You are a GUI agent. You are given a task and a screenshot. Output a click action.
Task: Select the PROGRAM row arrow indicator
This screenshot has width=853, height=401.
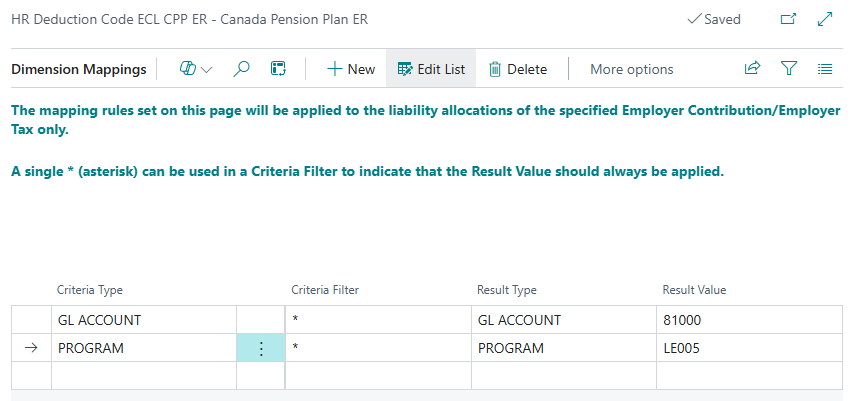[31, 348]
